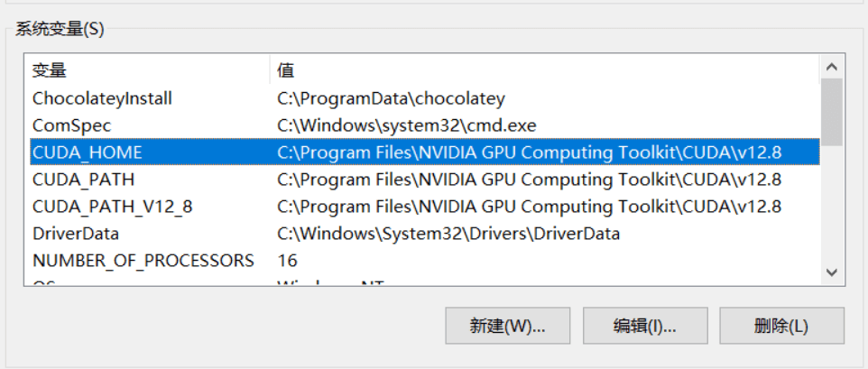Click the New (新建) button
Viewport: 868px width, 369px height.
click(507, 326)
